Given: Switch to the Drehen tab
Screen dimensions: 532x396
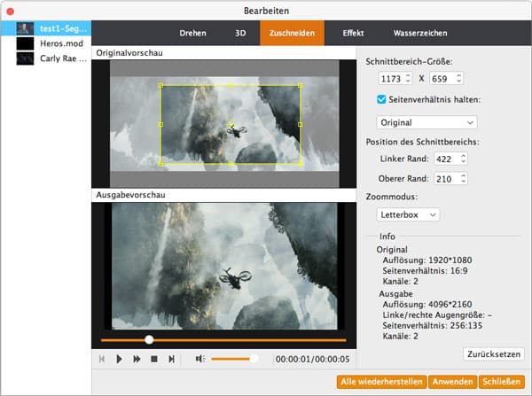Looking at the screenshot, I should [192, 34].
